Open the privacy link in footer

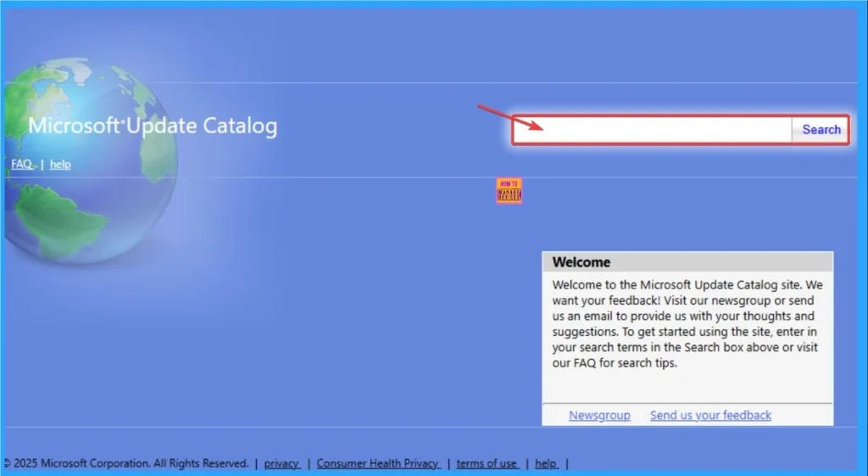(x=281, y=463)
